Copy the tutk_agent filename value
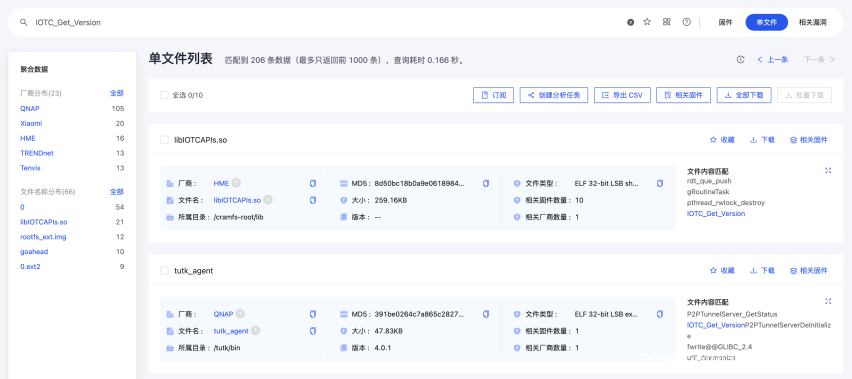The image size is (852, 379). 313,331
